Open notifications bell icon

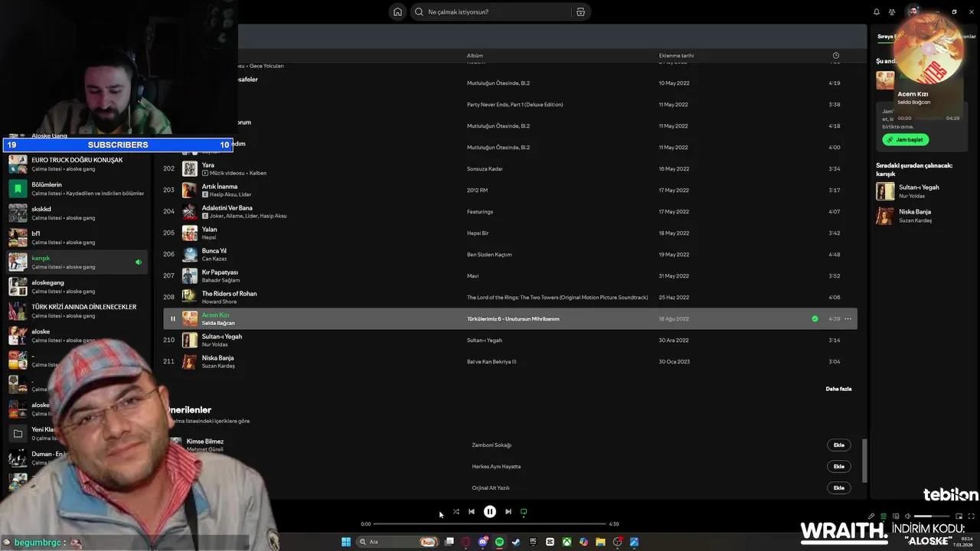coord(877,11)
